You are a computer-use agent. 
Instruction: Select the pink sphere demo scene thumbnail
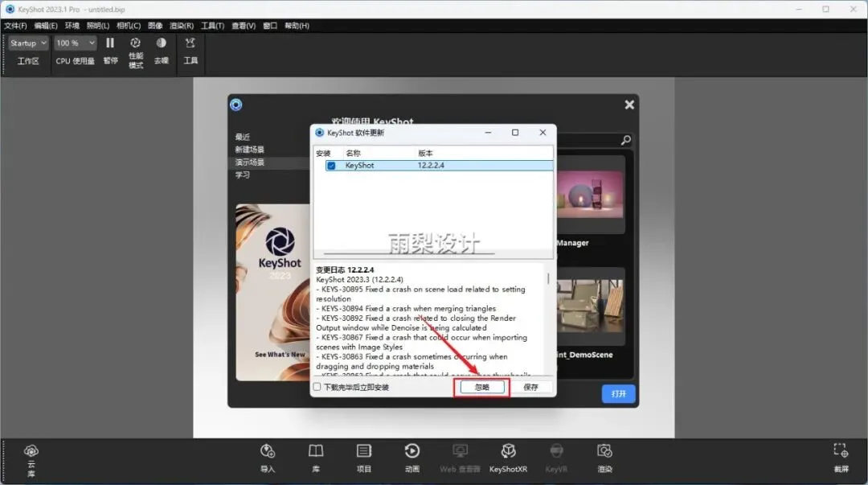pyautogui.click(x=590, y=195)
